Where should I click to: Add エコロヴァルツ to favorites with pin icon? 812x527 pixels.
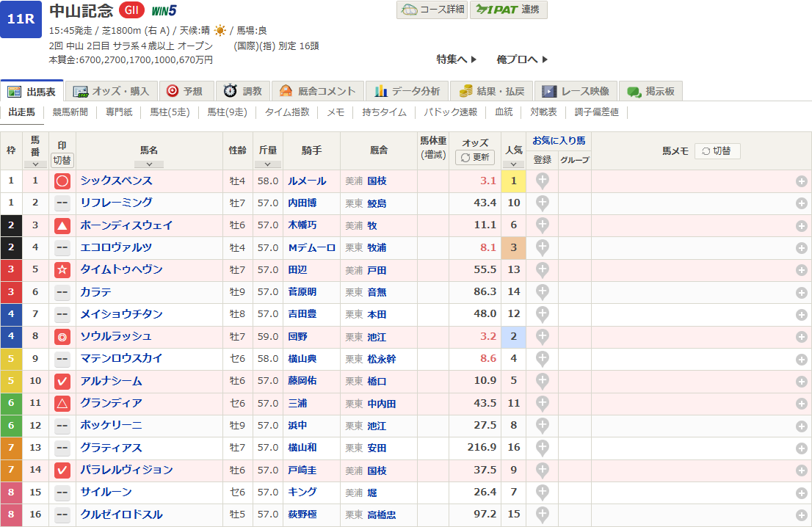point(542,247)
